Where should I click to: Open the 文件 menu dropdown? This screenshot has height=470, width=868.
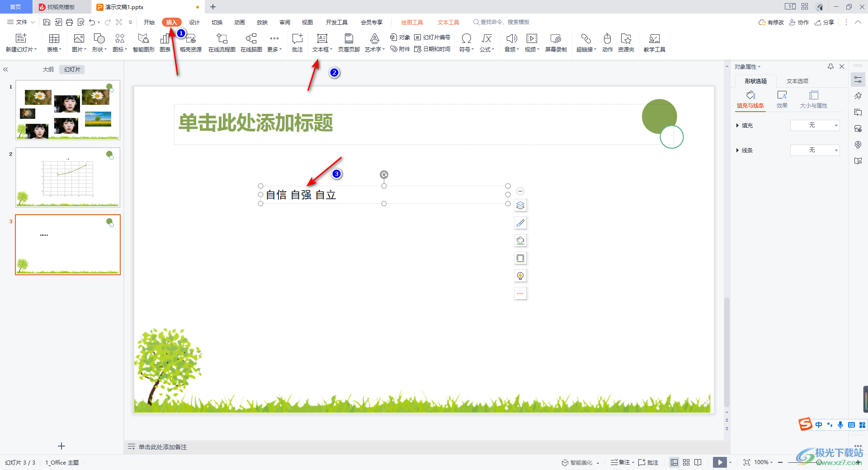coord(21,22)
